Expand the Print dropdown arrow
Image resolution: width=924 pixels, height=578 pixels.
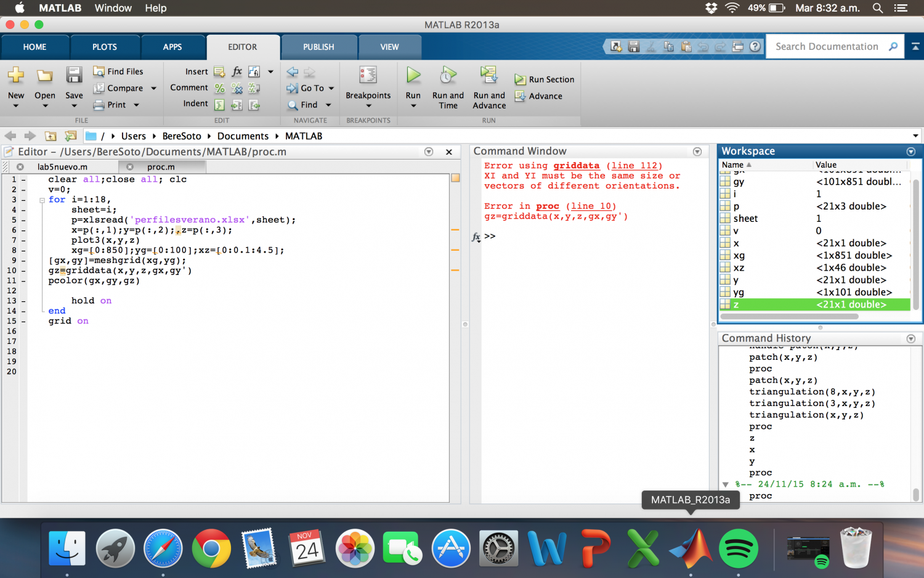coord(136,105)
